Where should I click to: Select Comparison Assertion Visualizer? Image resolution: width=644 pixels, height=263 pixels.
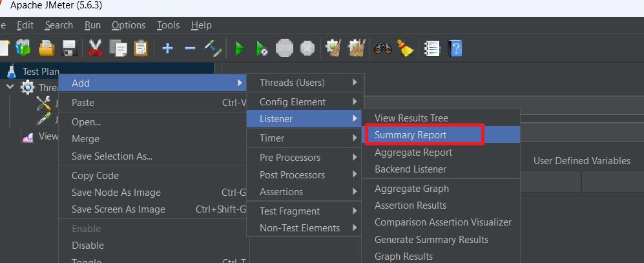[x=441, y=222]
